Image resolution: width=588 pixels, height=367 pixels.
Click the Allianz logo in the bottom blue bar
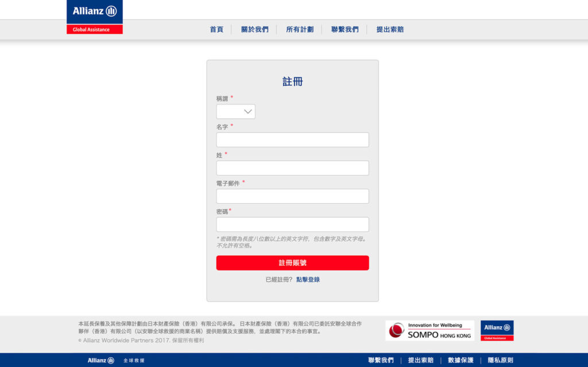[101, 360]
